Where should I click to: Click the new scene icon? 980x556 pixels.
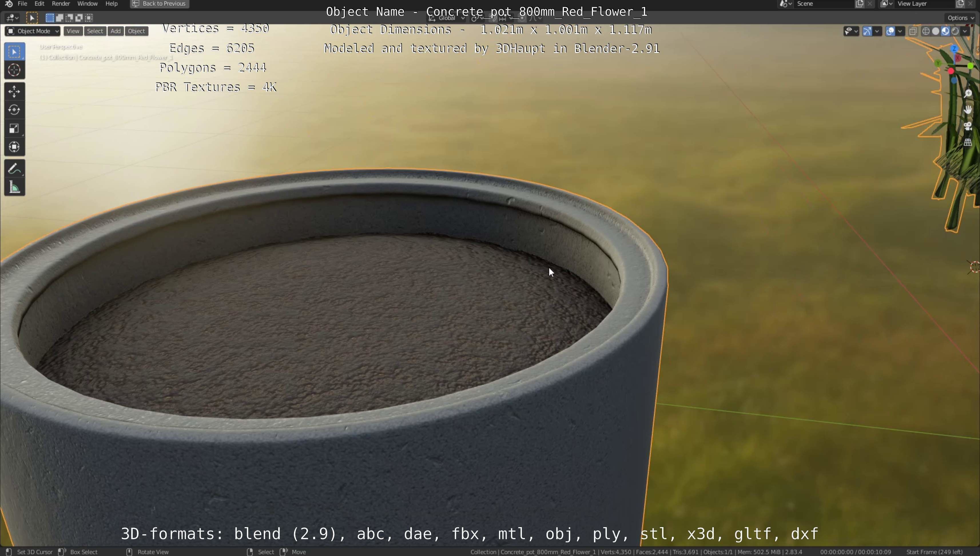(x=860, y=4)
